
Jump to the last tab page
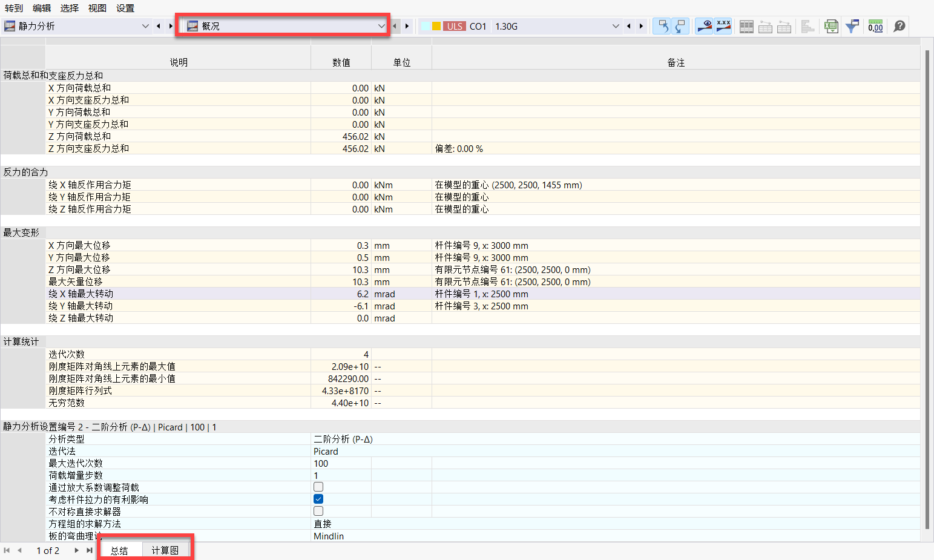click(90, 550)
